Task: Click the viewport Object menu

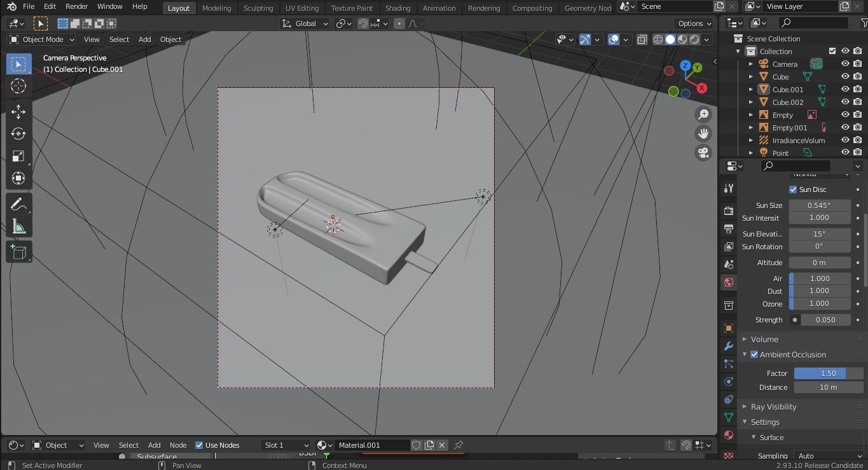Action: [170, 39]
